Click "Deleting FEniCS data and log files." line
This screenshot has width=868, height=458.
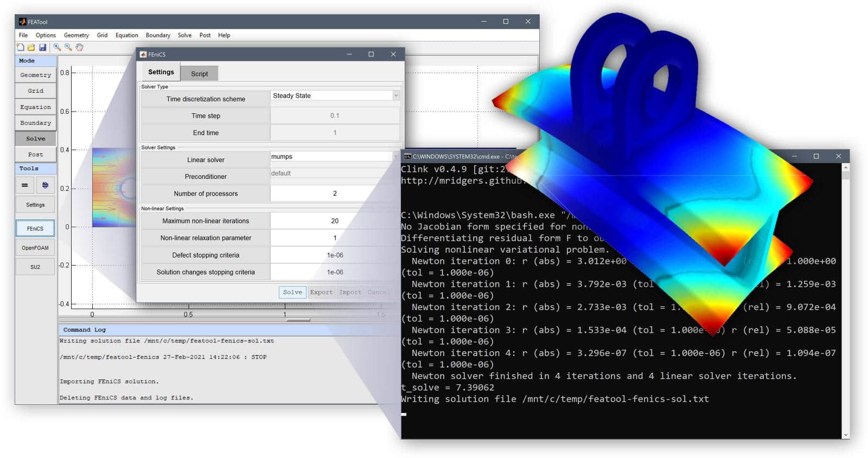pyautogui.click(x=126, y=398)
